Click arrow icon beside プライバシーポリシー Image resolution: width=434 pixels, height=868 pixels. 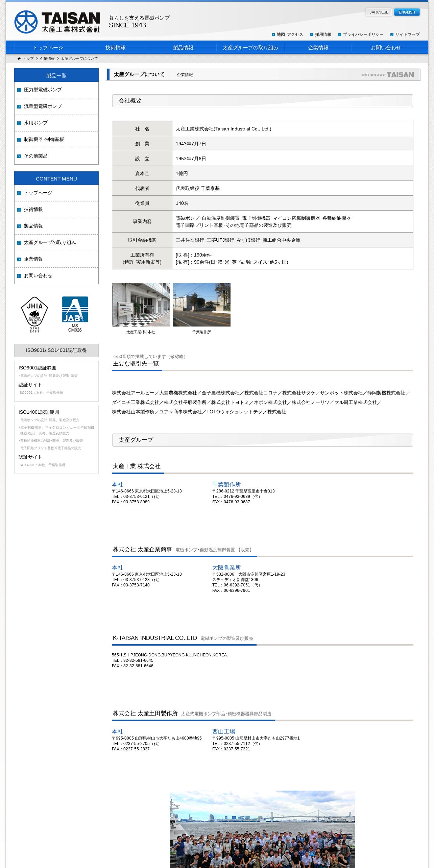coord(340,34)
